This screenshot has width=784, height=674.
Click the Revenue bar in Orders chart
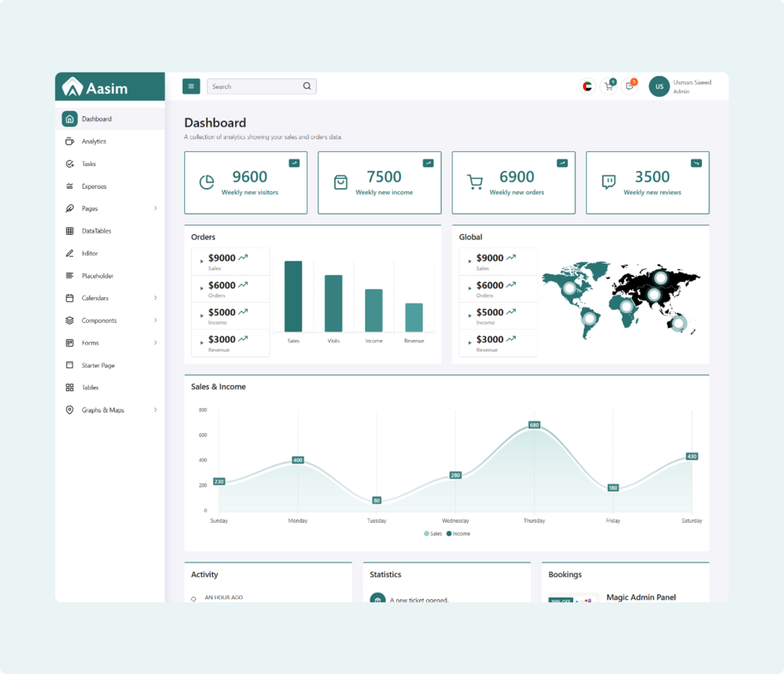pos(414,317)
